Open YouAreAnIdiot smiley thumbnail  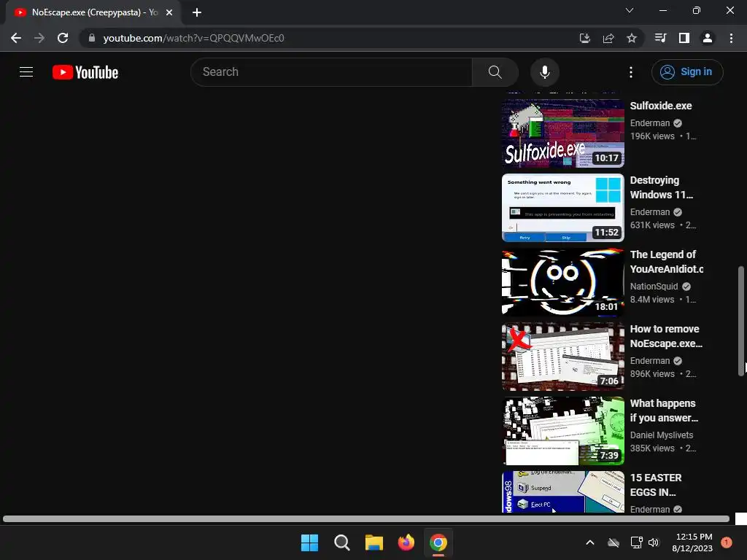(562, 282)
